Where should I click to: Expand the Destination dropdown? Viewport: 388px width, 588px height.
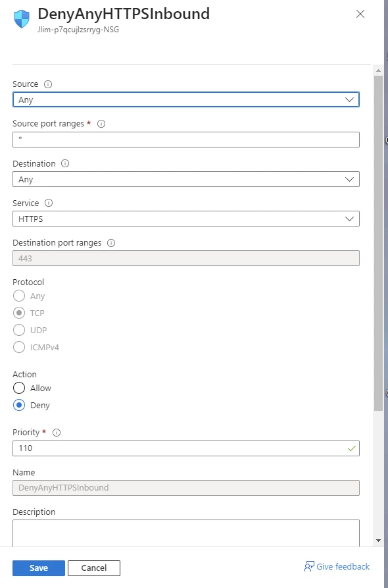(186, 179)
